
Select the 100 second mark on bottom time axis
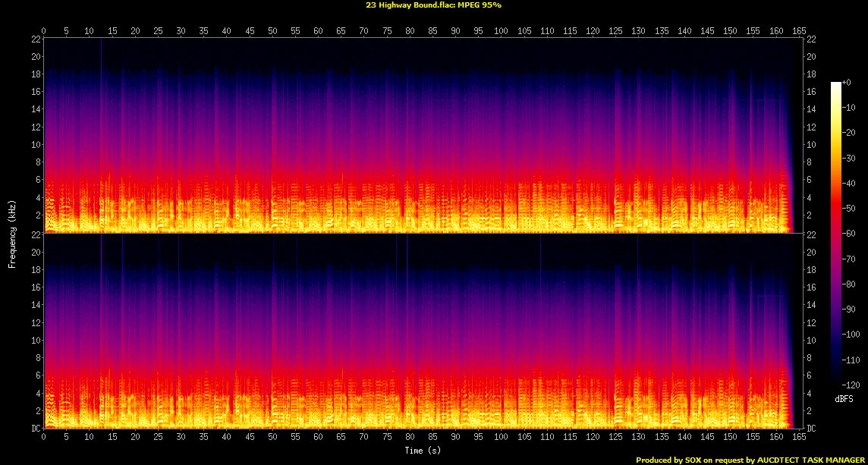tap(501, 438)
